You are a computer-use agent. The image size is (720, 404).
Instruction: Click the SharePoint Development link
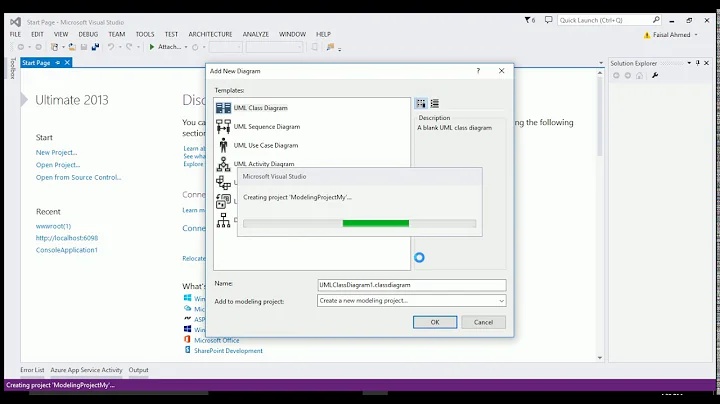pos(228,351)
